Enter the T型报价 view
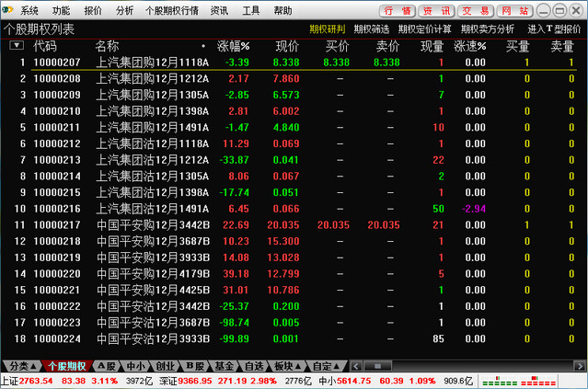Screen dimensions: 588x389 coord(553,29)
